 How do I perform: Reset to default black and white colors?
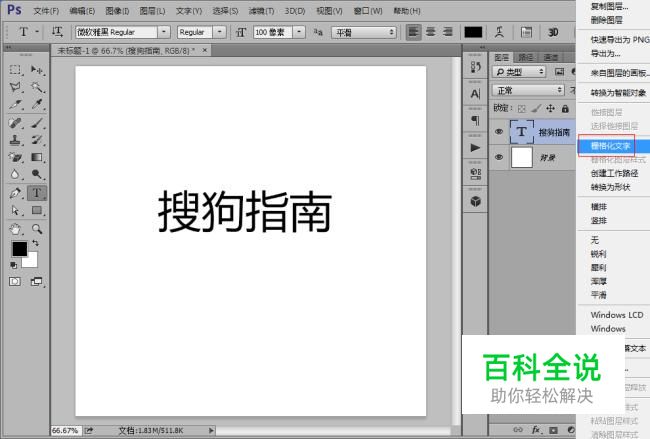(13, 265)
